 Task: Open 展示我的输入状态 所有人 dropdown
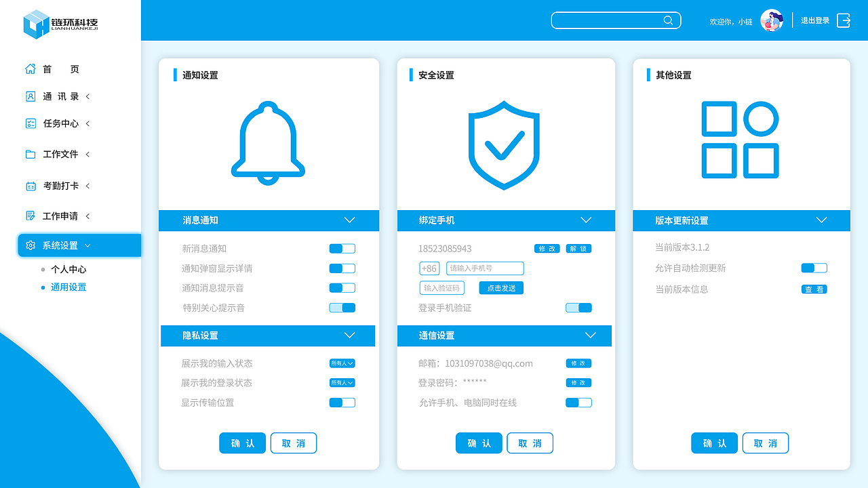tap(342, 363)
